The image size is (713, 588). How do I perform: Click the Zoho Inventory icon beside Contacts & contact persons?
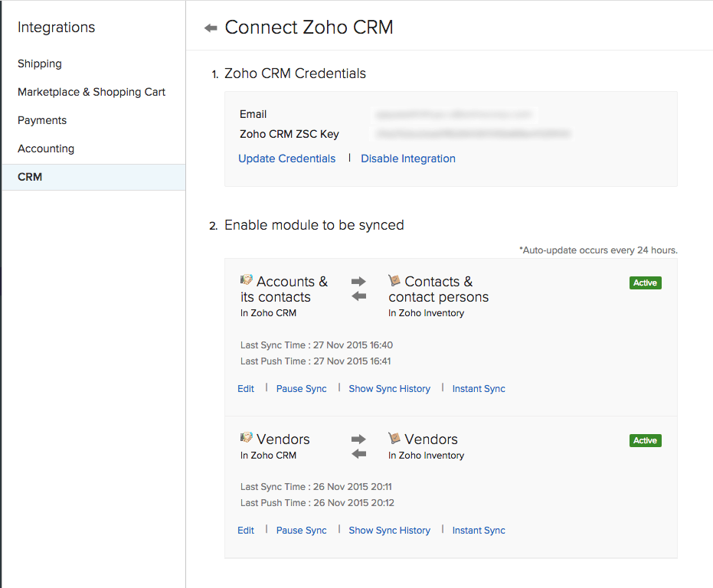tap(394, 280)
